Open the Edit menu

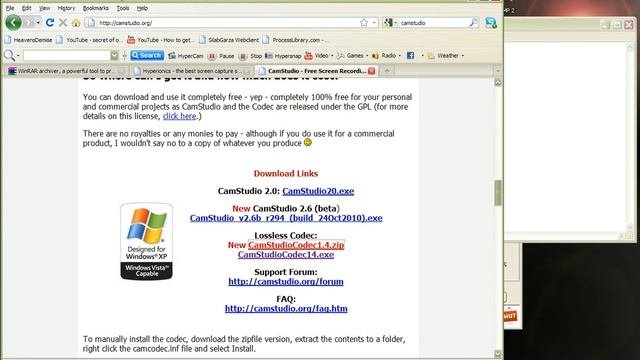(27, 8)
